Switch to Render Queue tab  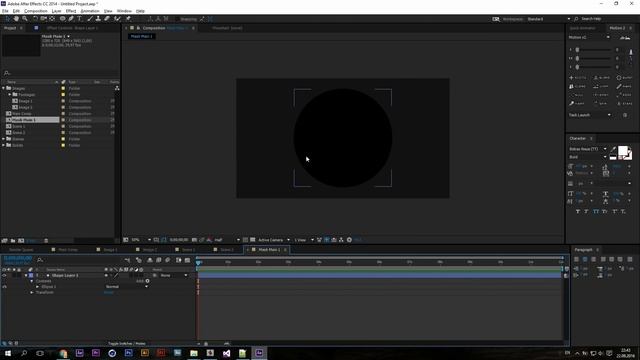tap(21, 249)
